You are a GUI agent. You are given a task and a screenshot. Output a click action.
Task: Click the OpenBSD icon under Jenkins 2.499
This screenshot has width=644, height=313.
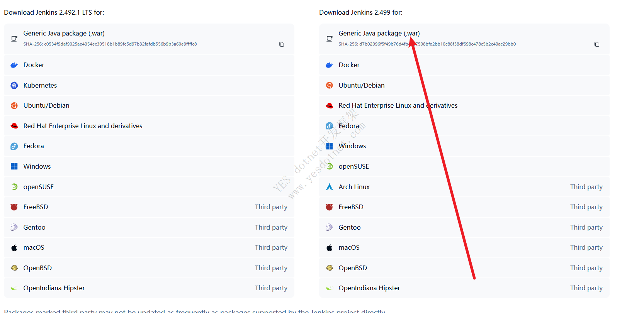pos(330,268)
